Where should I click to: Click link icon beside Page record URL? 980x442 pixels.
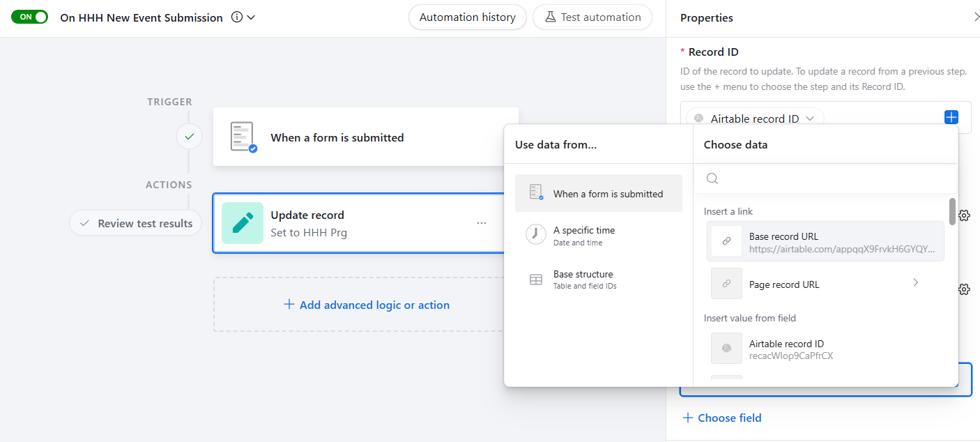[726, 284]
